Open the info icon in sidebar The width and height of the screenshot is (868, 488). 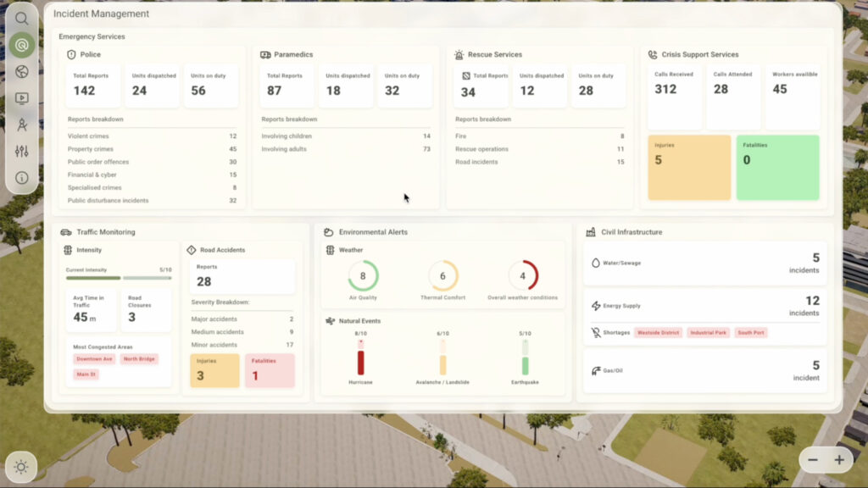[21, 178]
